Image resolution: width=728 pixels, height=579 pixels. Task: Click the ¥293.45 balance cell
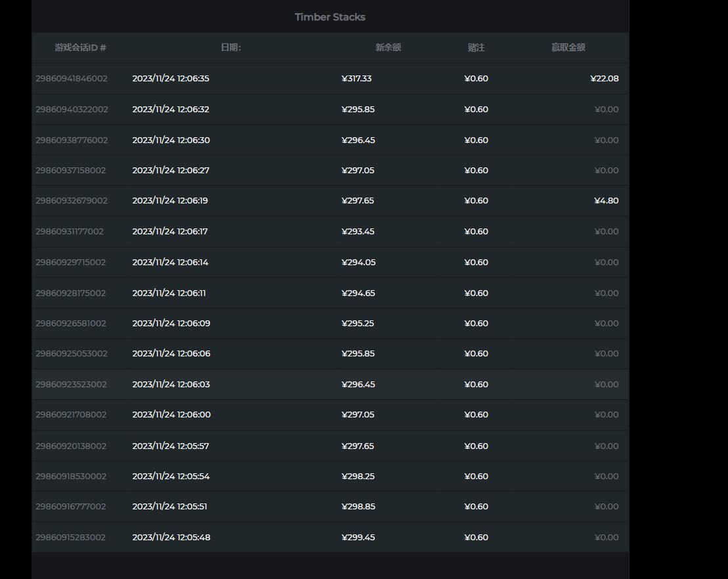(358, 231)
